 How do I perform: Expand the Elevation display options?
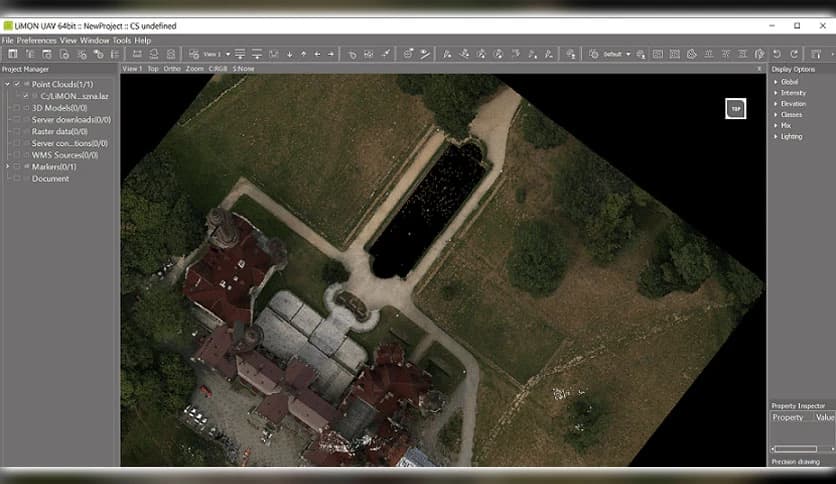pyautogui.click(x=776, y=104)
